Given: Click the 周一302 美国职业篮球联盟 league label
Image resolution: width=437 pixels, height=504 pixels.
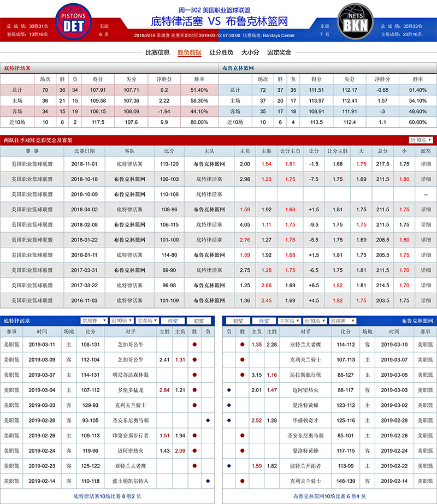Looking at the screenshot, I should 214,10.
